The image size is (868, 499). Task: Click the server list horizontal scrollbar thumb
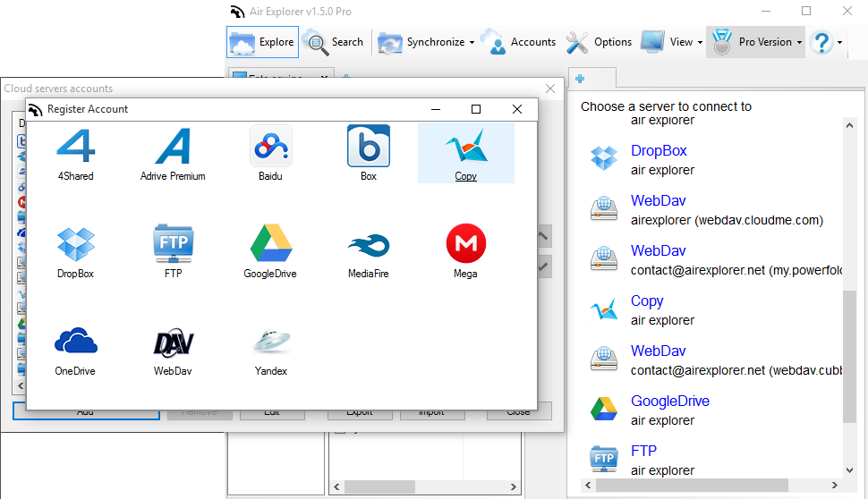(692, 486)
